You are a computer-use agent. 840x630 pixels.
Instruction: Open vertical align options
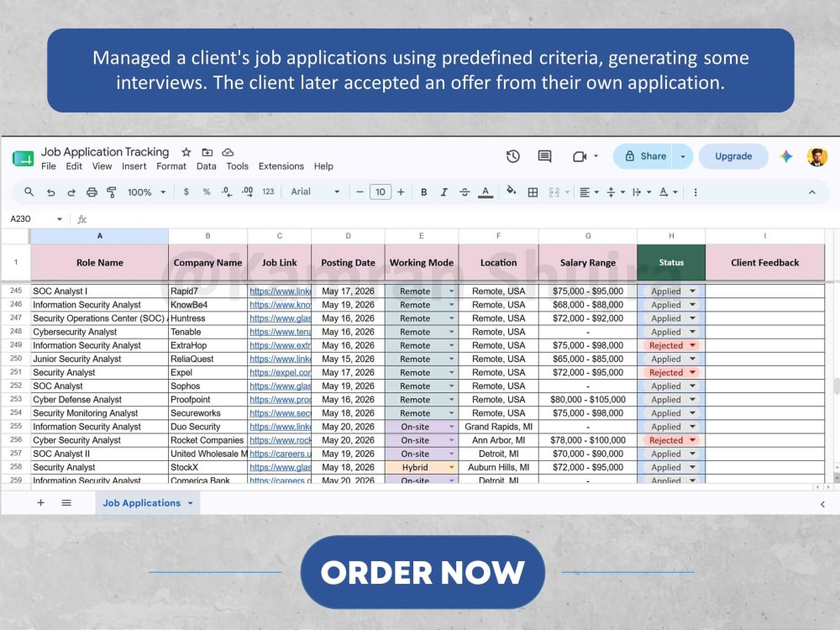[x=616, y=192]
